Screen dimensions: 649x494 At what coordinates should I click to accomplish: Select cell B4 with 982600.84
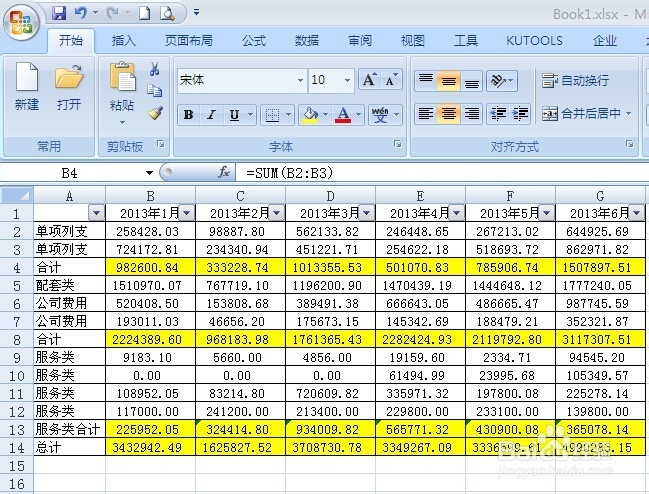pyautogui.click(x=150, y=268)
